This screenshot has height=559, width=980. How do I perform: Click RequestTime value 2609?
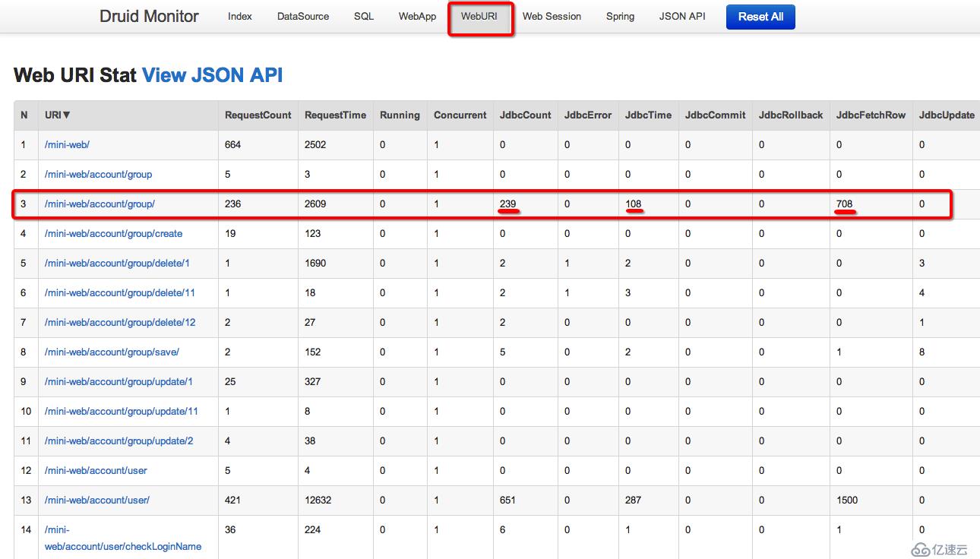click(315, 204)
